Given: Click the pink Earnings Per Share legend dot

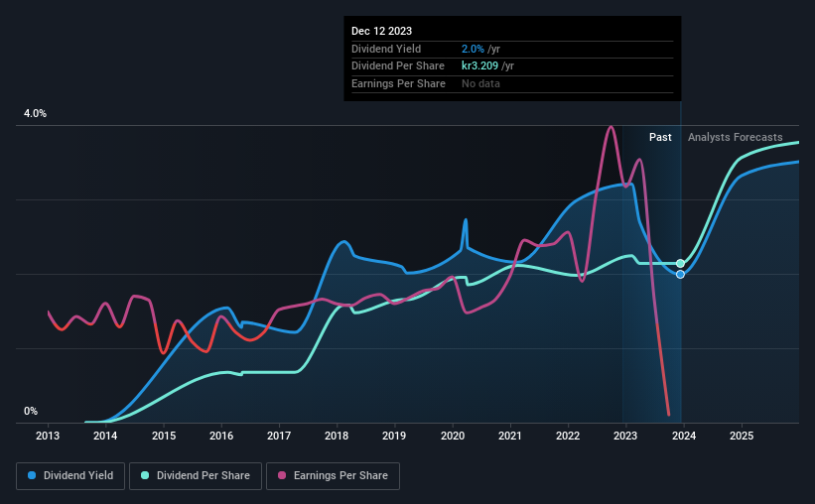Looking at the screenshot, I should (282, 475).
